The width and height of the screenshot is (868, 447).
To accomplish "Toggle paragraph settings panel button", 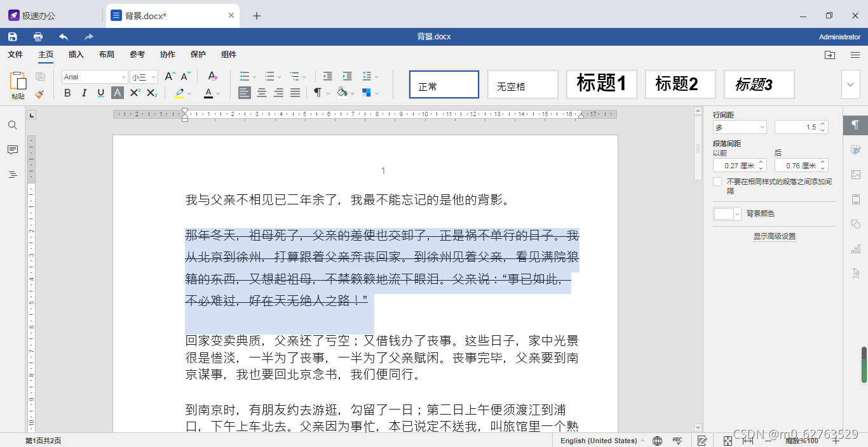I will [x=855, y=125].
